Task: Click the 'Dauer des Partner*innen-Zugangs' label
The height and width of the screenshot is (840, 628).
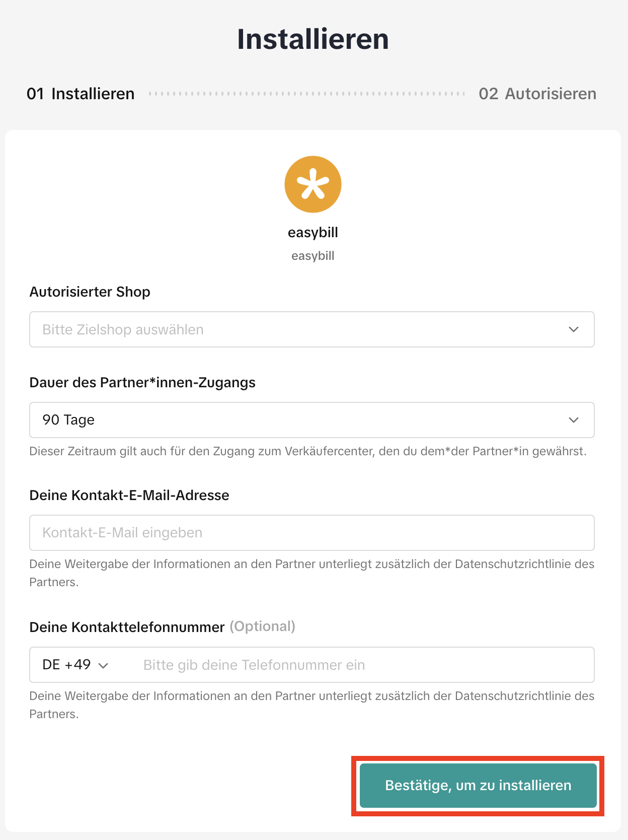Action: [142, 383]
